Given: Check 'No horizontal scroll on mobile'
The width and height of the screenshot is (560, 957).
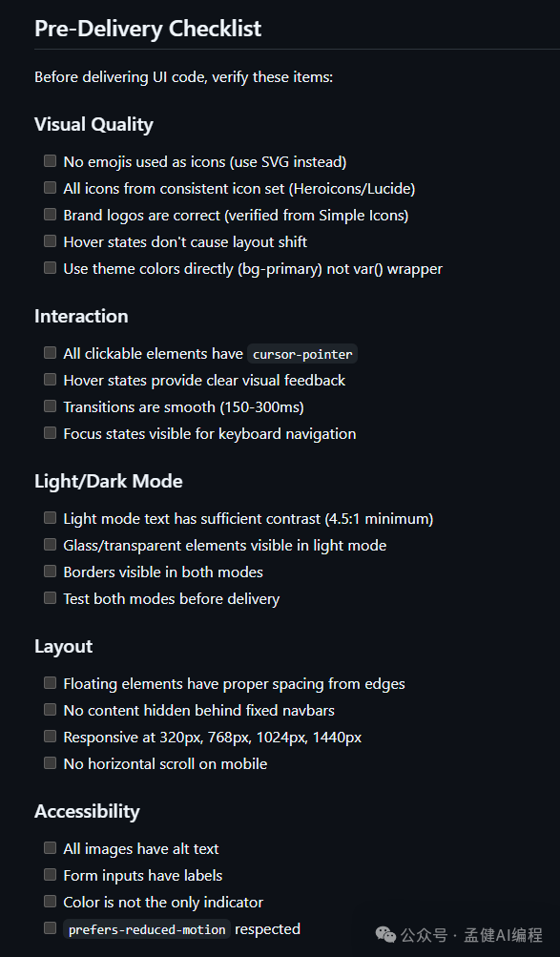Looking at the screenshot, I should pyautogui.click(x=50, y=763).
